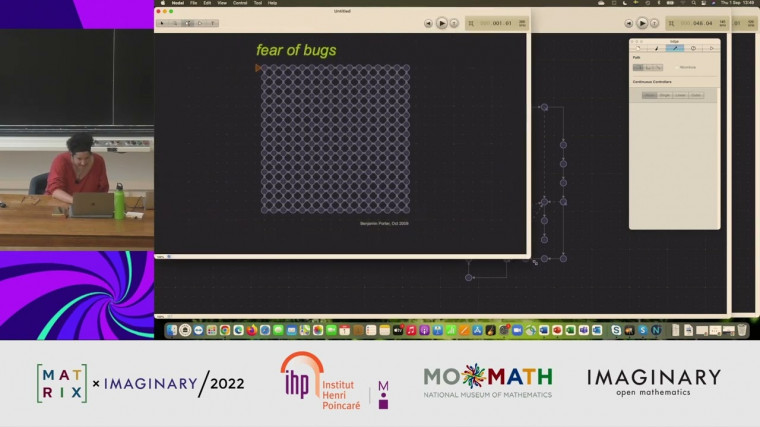Choose 'Linear' continuous controller option
Screen dimensions: 760x427
click(681, 95)
